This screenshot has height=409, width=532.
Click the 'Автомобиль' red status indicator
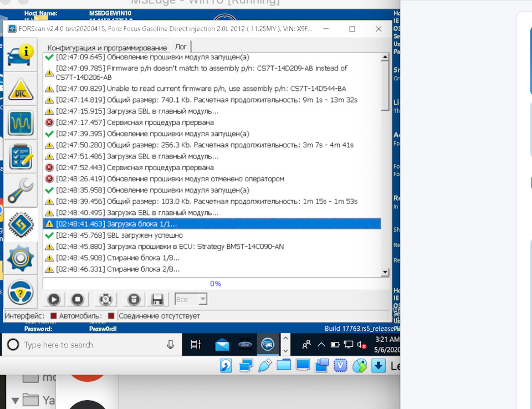[111, 316]
